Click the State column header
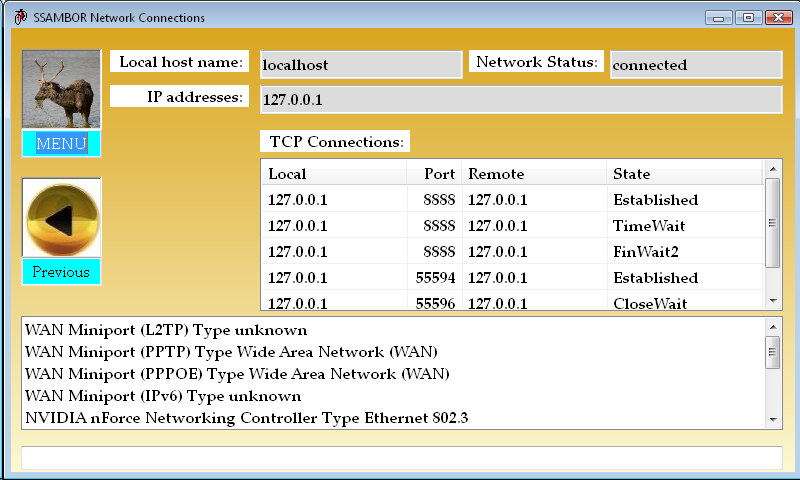 pyautogui.click(x=685, y=174)
